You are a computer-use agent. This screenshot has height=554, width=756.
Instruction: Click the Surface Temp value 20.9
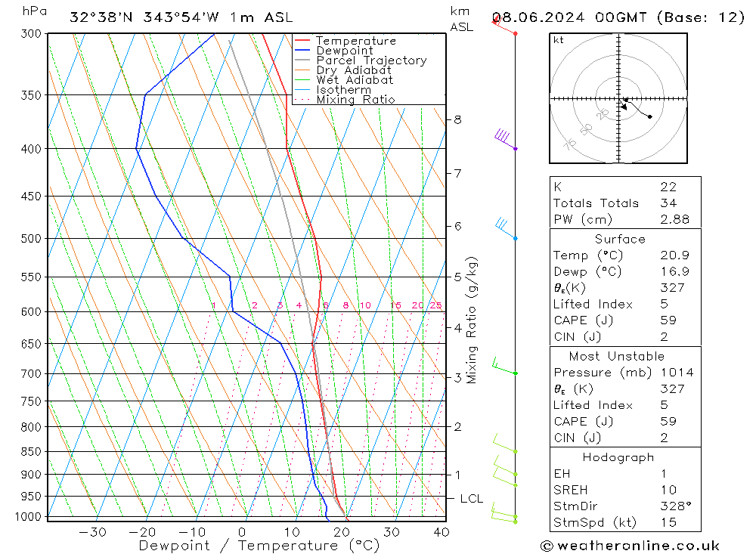pos(674,255)
